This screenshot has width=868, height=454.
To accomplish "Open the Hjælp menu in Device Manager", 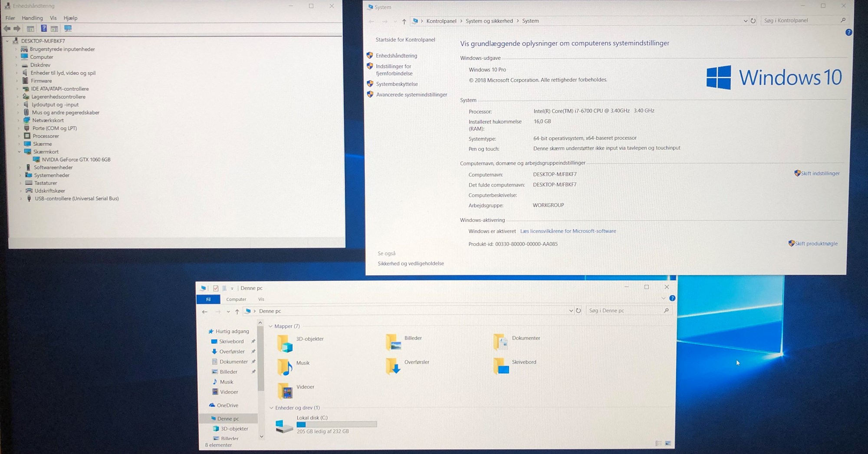I will coord(70,18).
